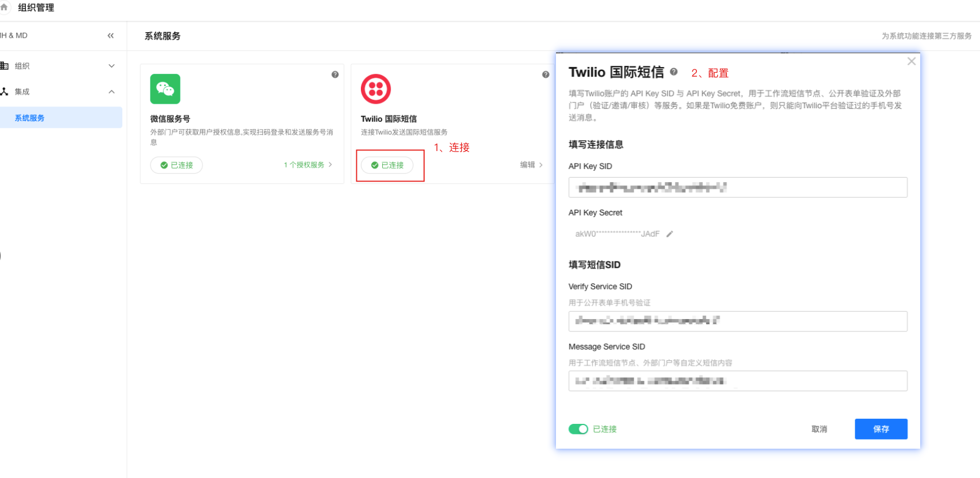Open help icon on 微信服务号 card

(x=335, y=74)
